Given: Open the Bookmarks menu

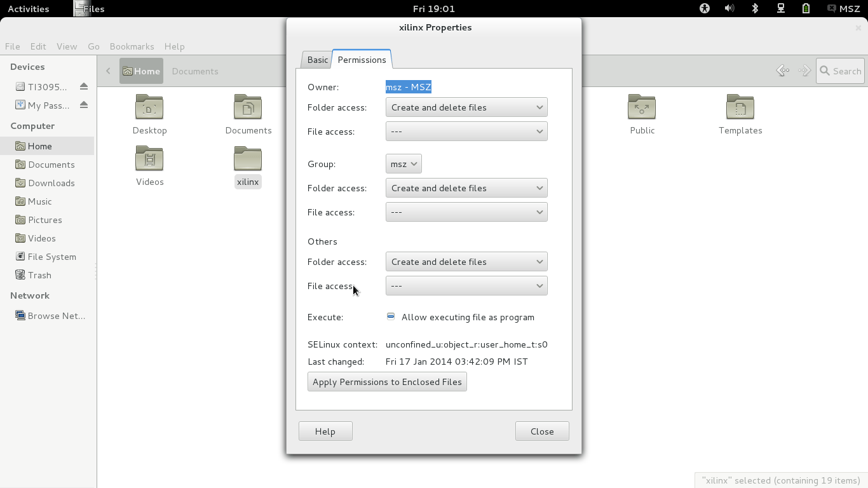Looking at the screenshot, I should click(132, 46).
